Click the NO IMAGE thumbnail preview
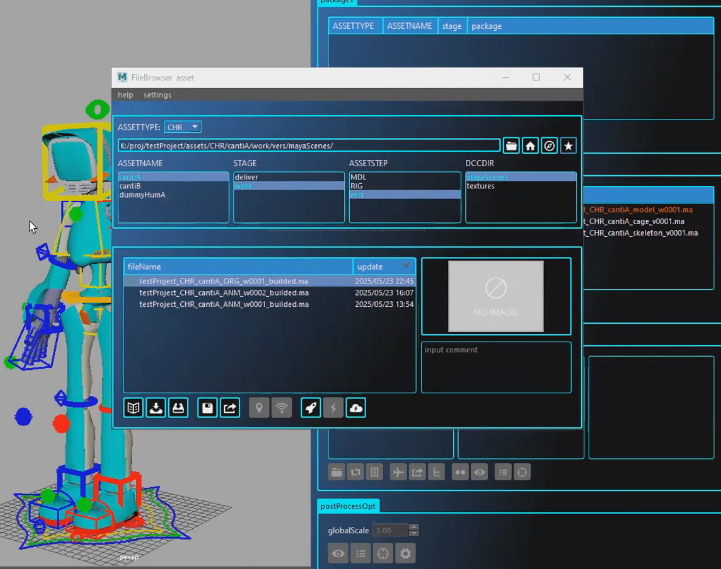The image size is (721, 569). click(496, 296)
